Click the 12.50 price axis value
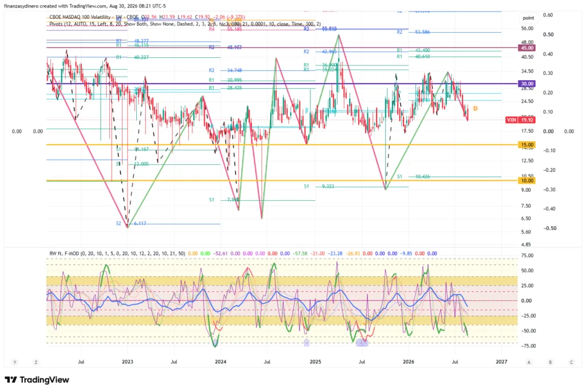 click(x=527, y=161)
